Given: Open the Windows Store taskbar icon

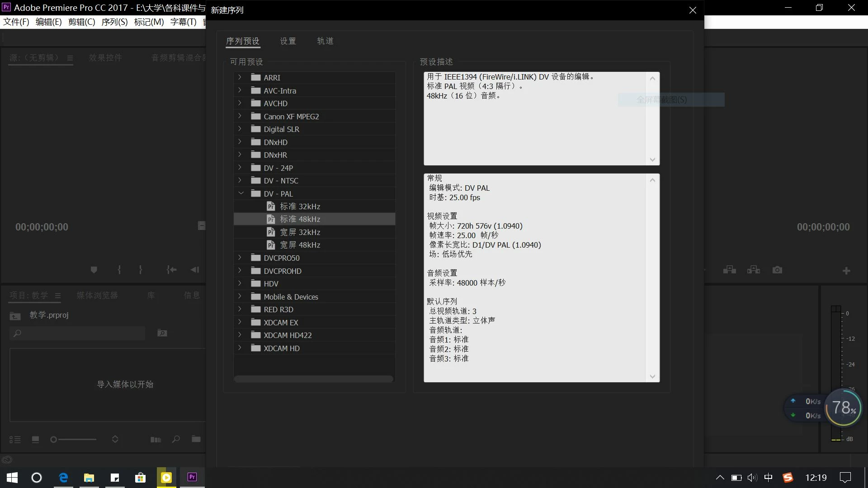Looking at the screenshot, I should pyautogui.click(x=140, y=478).
